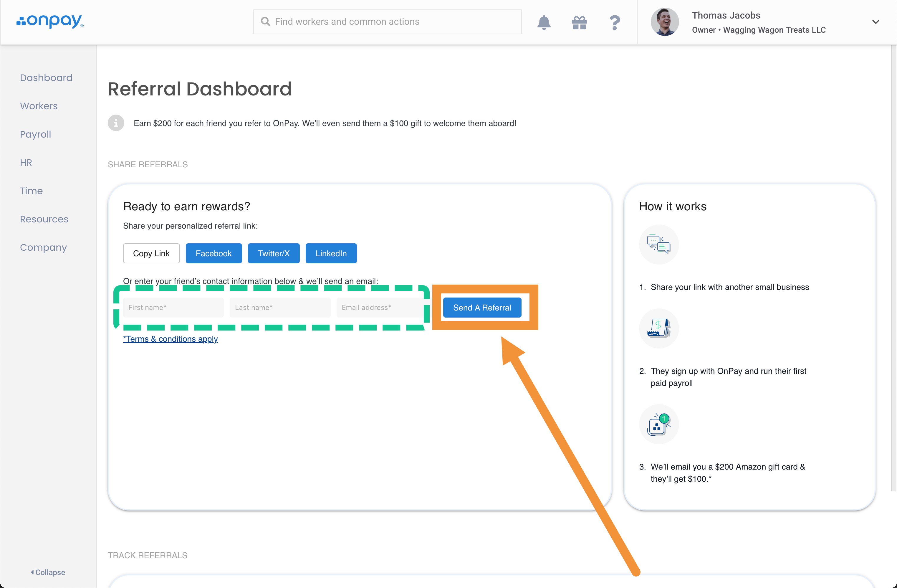The width and height of the screenshot is (897, 588).
Task: Open the gift referral icon
Action: click(x=579, y=23)
